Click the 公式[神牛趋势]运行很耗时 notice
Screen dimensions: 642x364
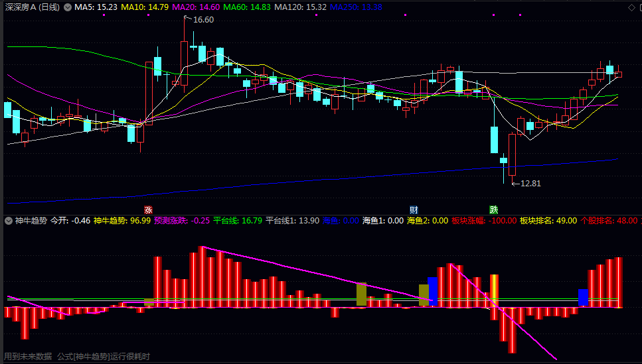coord(104,357)
